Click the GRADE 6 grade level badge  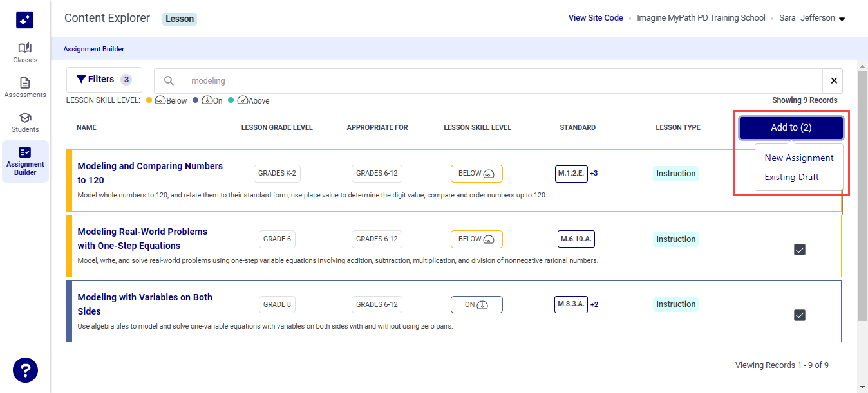coord(277,239)
